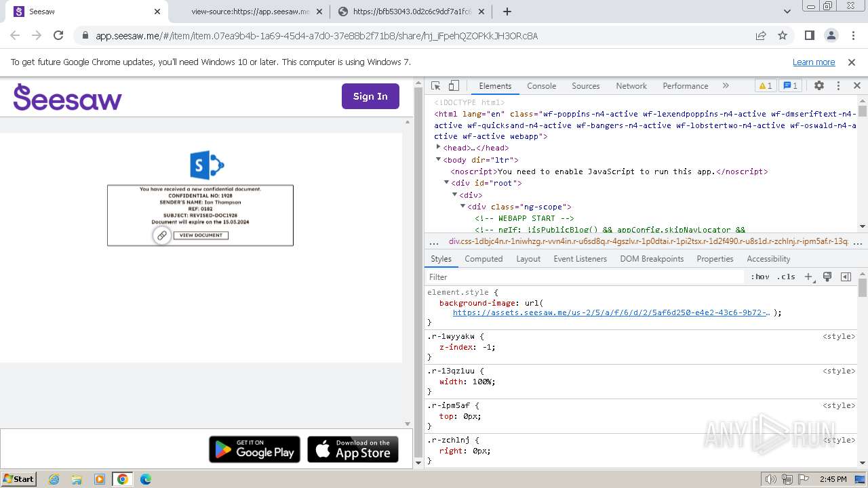Open the issues message counter badge
The image size is (868, 488).
coord(791,86)
